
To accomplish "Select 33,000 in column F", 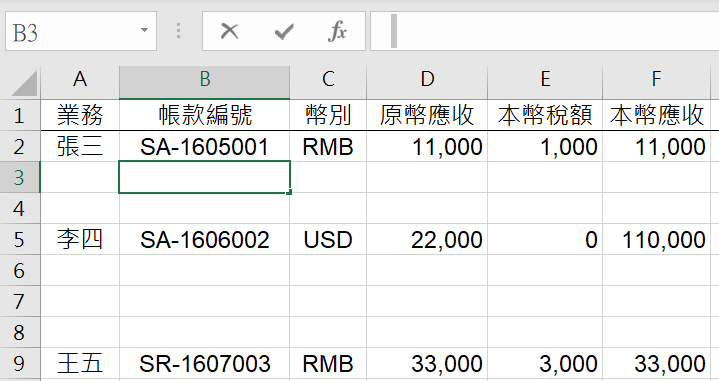I will (656, 364).
